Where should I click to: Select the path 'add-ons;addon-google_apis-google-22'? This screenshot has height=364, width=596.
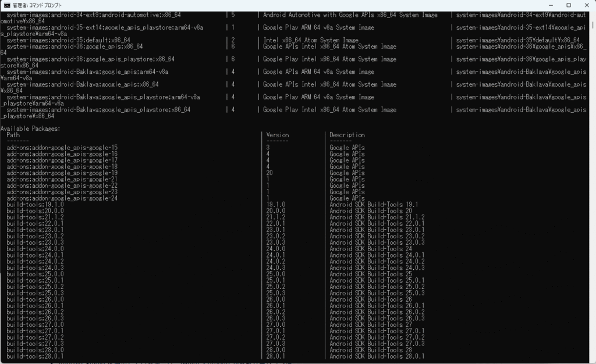62,185
